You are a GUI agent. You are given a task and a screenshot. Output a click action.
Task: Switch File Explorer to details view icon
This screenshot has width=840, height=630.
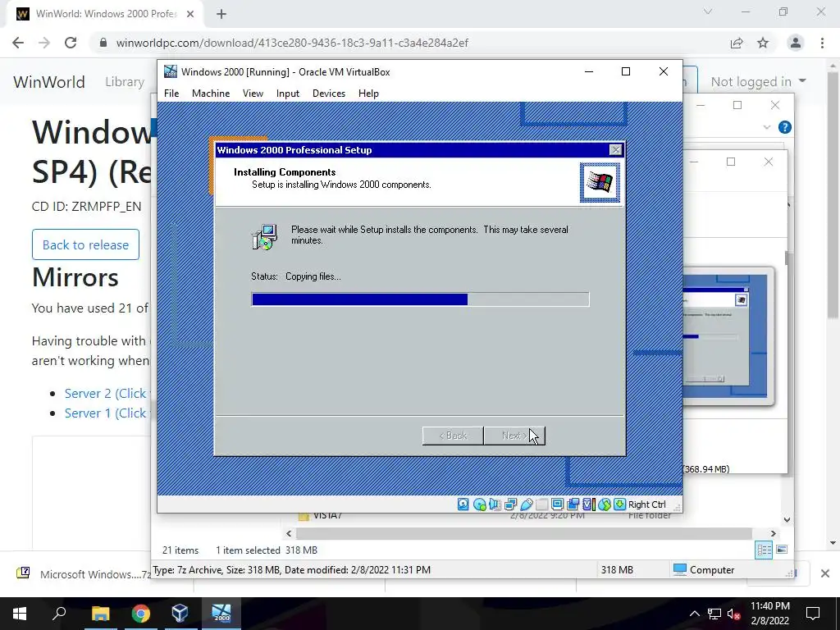pyautogui.click(x=764, y=550)
